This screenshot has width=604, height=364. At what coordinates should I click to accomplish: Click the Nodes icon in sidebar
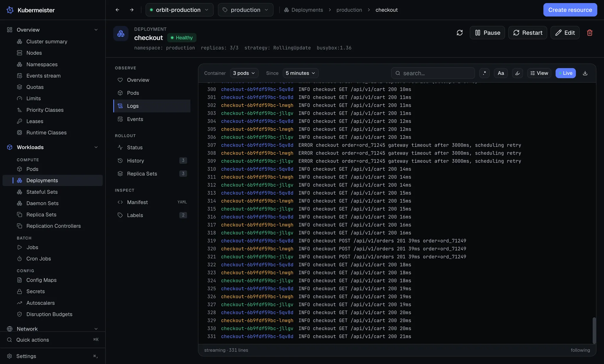click(19, 53)
